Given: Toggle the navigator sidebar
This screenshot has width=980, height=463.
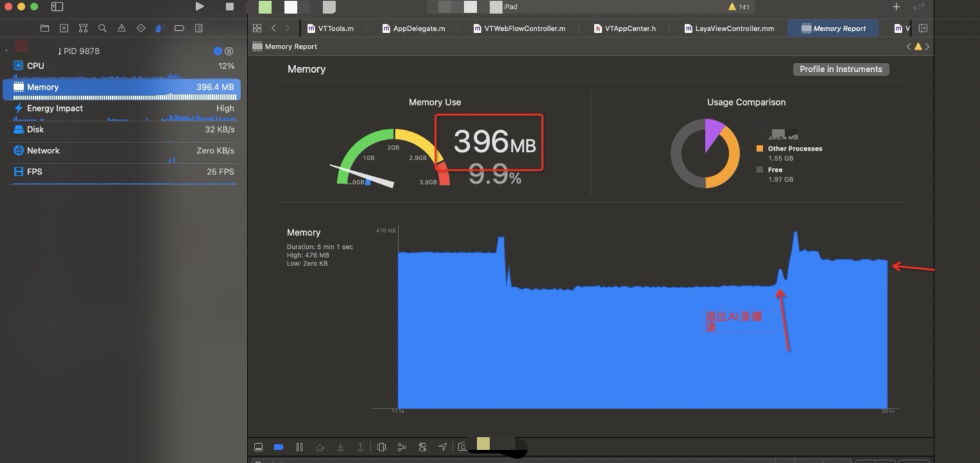Looking at the screenshot, I should [57, 6].
